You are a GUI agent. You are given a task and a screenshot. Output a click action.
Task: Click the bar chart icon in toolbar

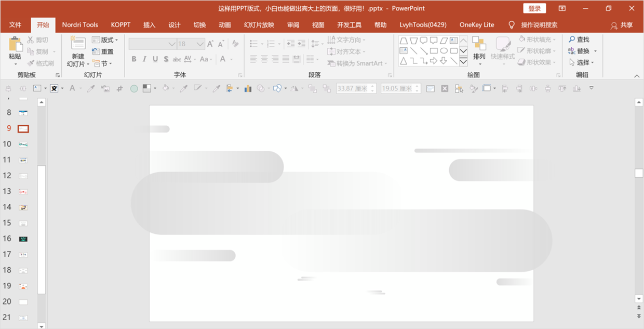(248, 88)
